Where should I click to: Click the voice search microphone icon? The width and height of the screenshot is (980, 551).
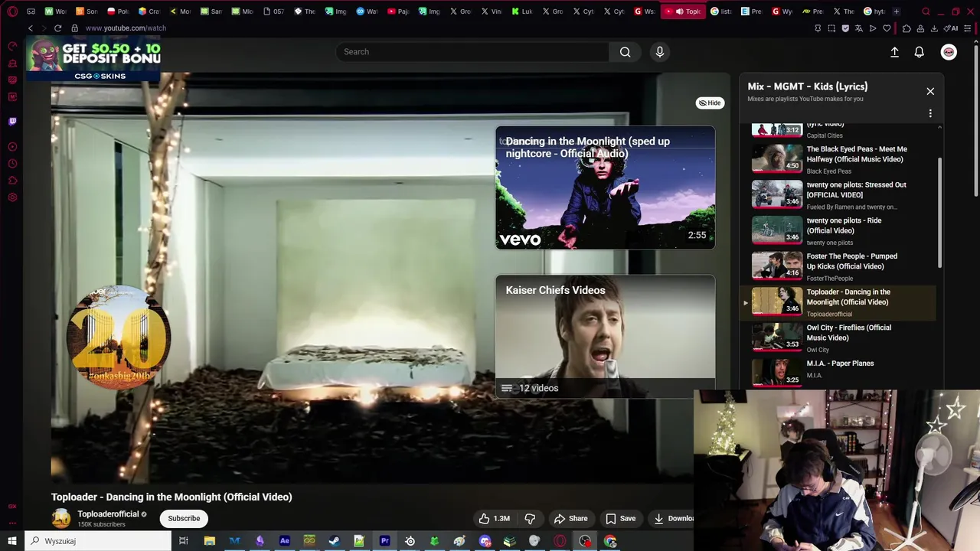coord(660,52)
